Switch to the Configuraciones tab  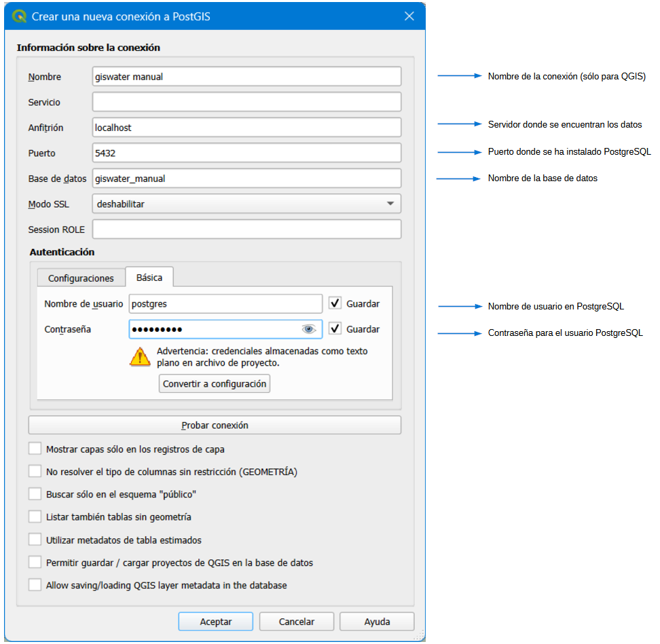[81, 278]
